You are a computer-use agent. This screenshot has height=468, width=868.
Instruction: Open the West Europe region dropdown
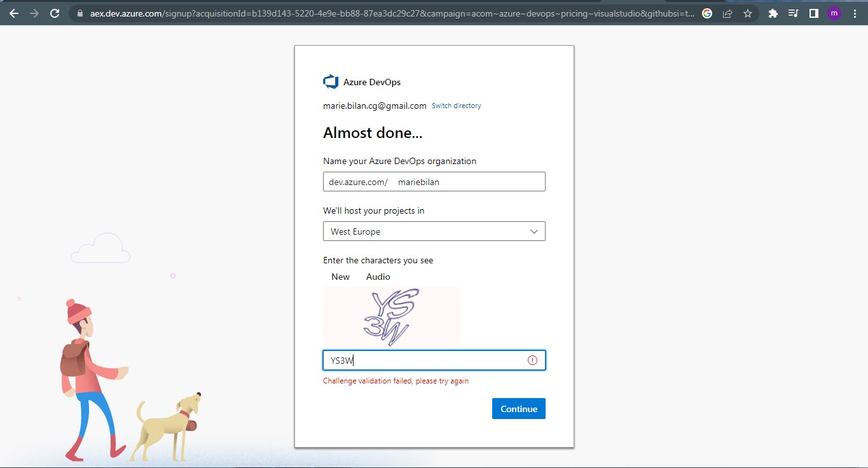434,231
